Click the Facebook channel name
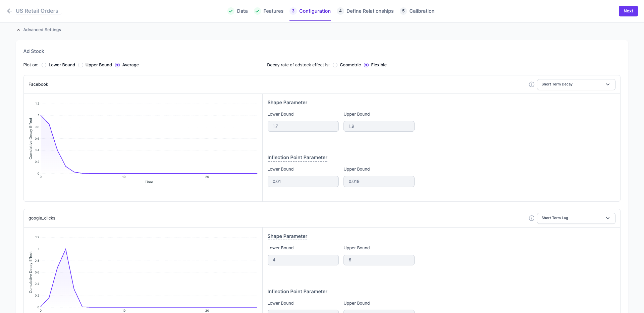 (x=38, y=84)
